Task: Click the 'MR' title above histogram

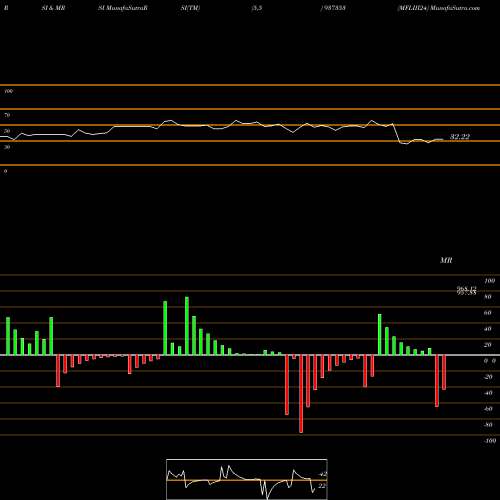Action: (446, 260)
